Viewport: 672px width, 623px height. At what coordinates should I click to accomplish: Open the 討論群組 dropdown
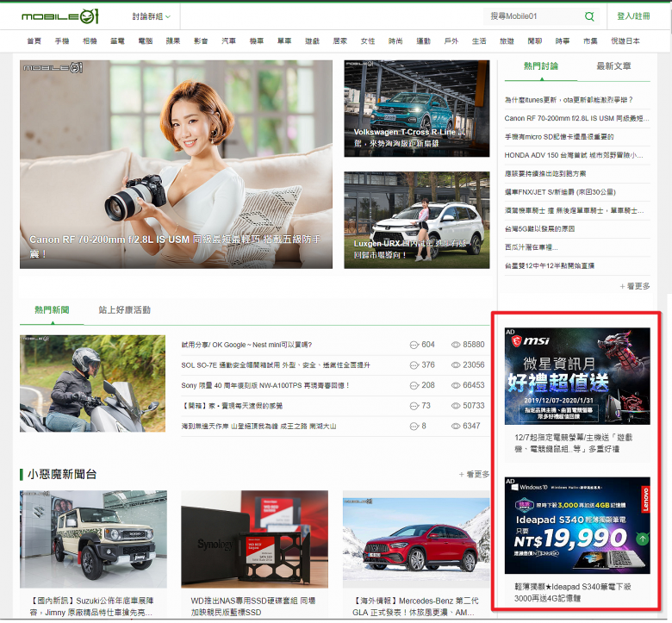click(151, 16)
